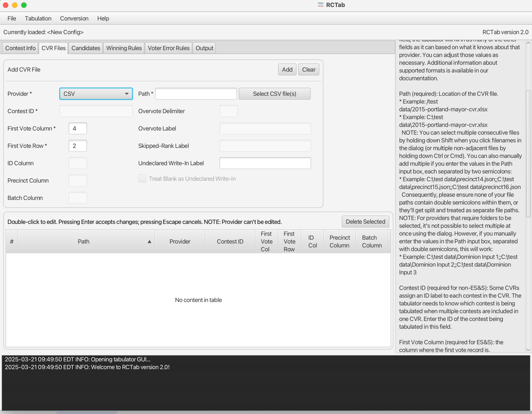
Task: Click the Provider column header
Action: coord(180,242)
